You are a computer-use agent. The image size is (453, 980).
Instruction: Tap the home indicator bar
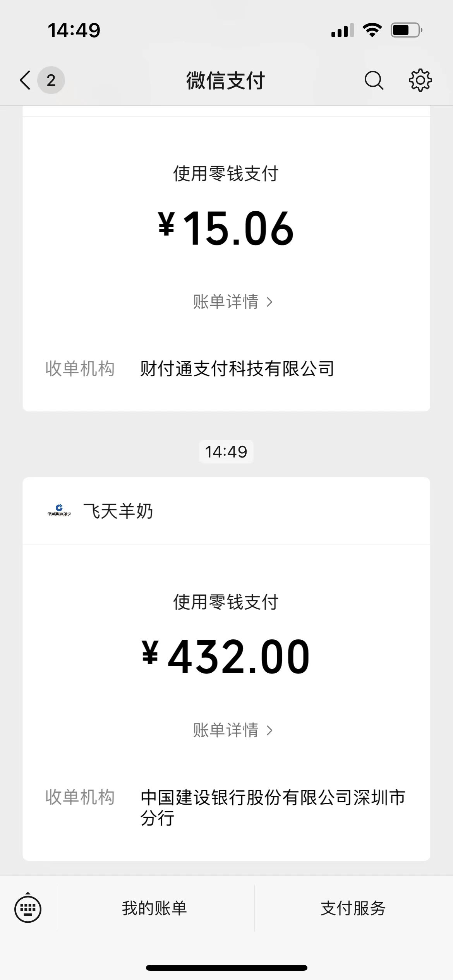coord(226,968)
